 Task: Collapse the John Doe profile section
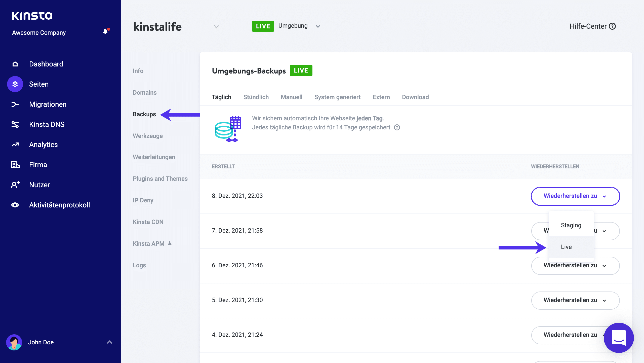click(x=109, y=342)
